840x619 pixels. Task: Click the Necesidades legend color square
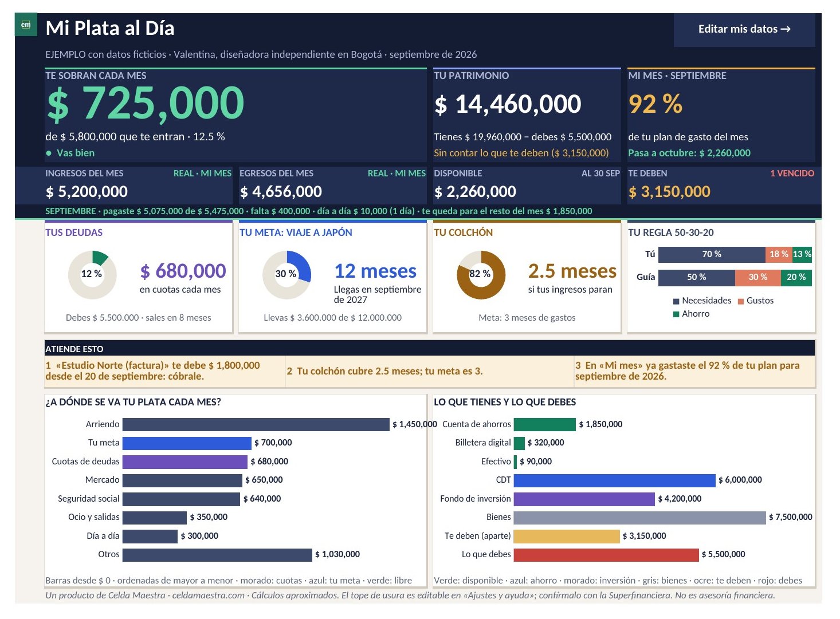pyautogui.click(x=676, y=301)
